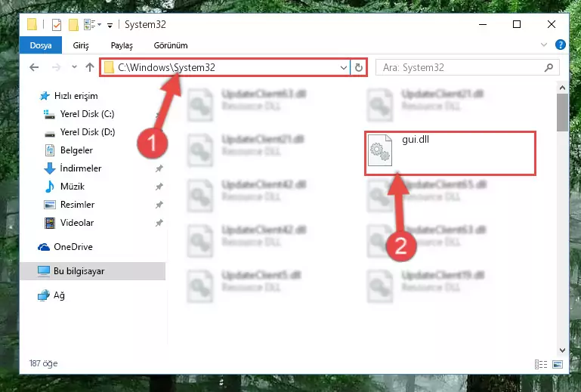Select Ağ in the navigation pane

(59, 295)
